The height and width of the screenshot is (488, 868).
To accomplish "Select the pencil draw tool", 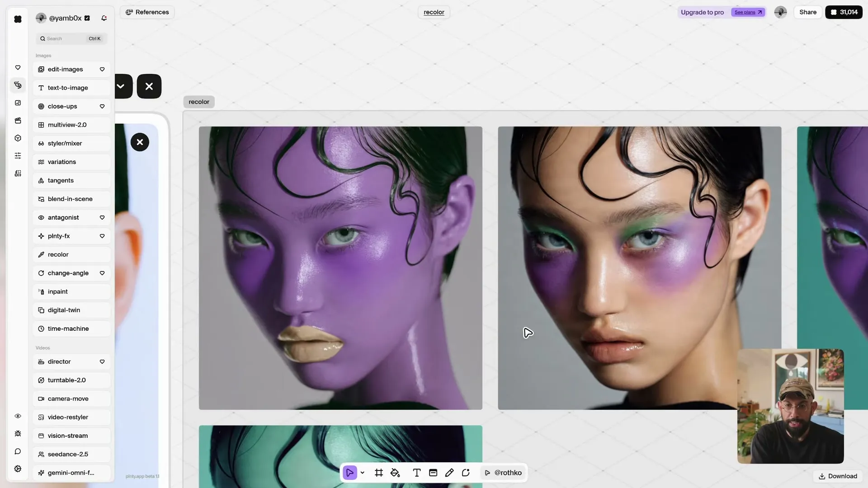I will coord(449,473).
